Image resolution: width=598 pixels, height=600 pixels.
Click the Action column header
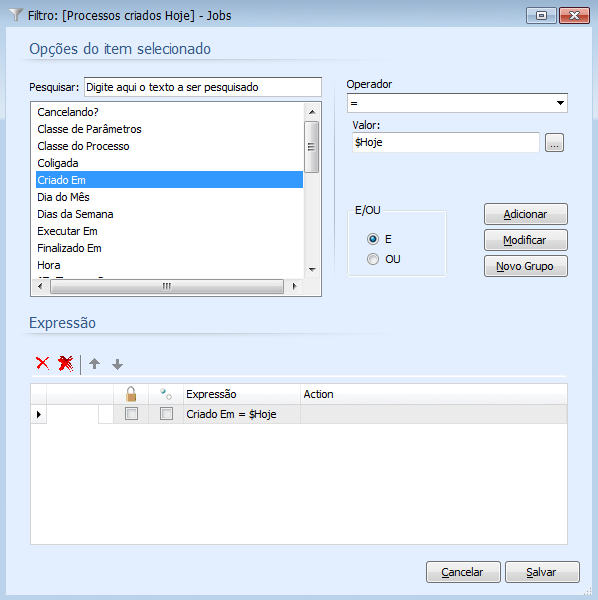pos(433,394)
